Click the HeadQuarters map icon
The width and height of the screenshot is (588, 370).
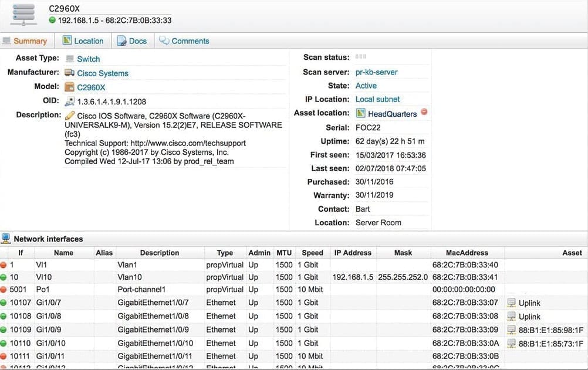(x=360, y=113)
